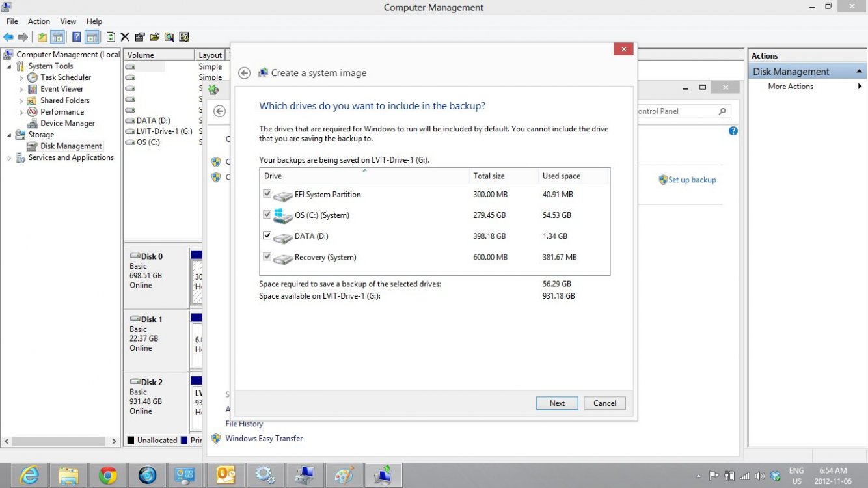Sort by the Used space column header
Image resolution: width=868 pixels, height=488 pixels.
(574, 176)
